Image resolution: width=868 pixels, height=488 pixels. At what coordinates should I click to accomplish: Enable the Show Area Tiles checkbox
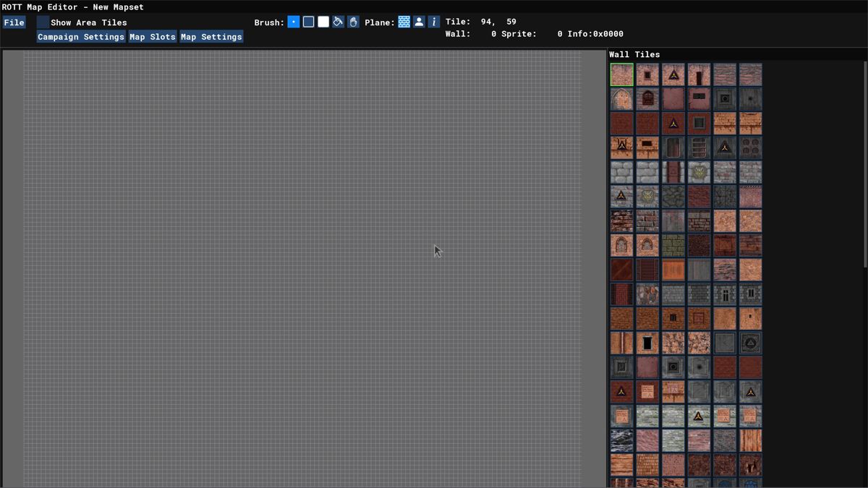click(42, 22)
